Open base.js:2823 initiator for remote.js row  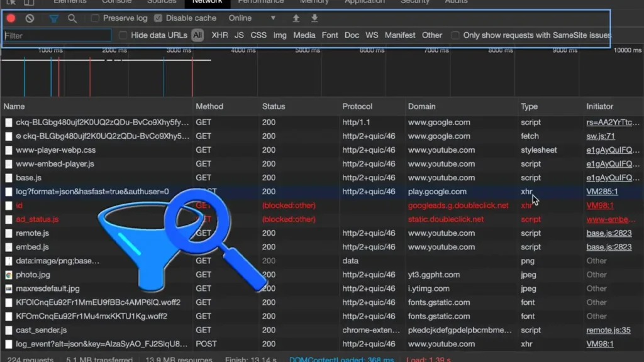tap(609, 233)
